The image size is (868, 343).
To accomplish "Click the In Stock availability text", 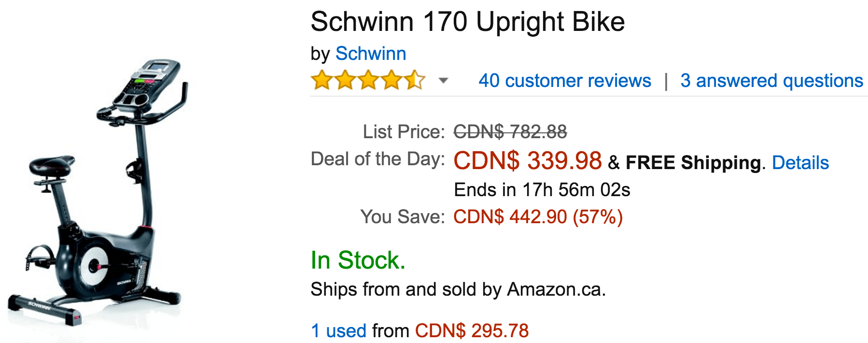I will (x=358, y=260).
